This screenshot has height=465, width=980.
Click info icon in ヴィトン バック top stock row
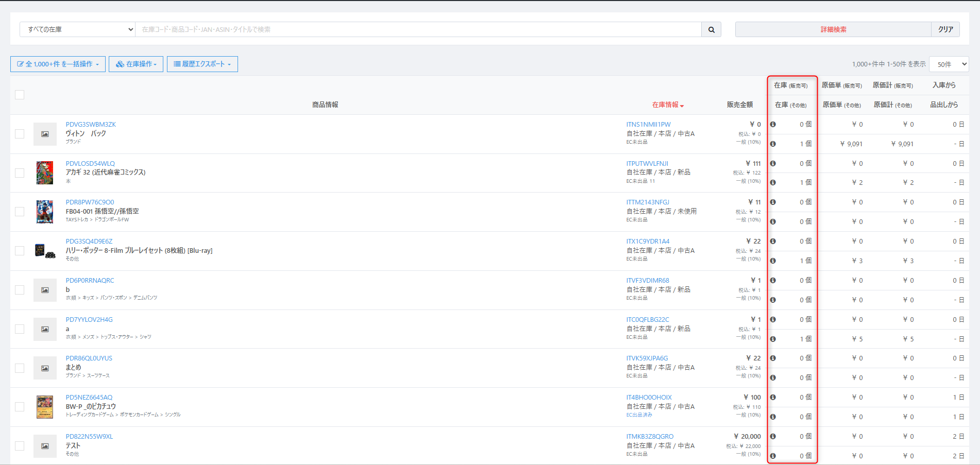coord(773,125)
